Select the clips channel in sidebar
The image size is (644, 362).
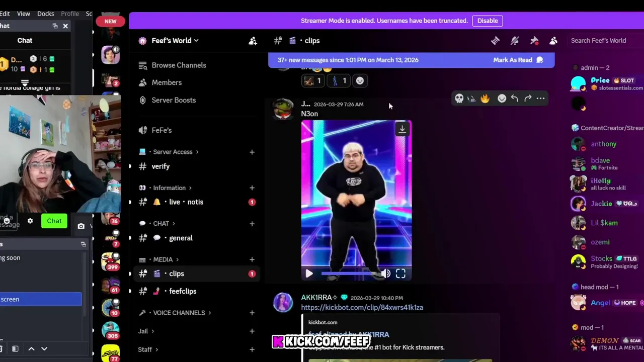[x=197, y=274]
